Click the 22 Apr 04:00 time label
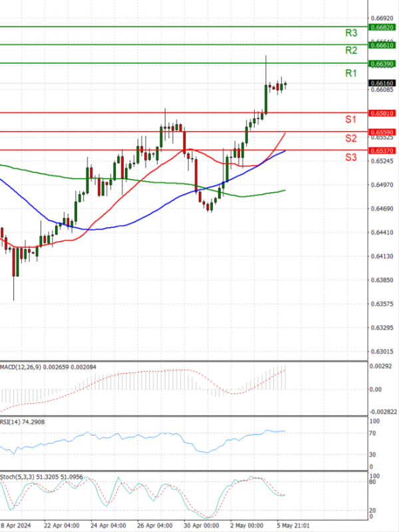The width and height of the screenshot is (399, 532). (x=62, y=525)
